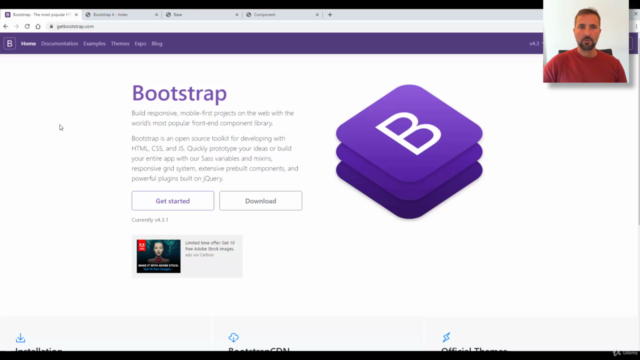Reload the getbootstrap.com page

coord(27,26)
